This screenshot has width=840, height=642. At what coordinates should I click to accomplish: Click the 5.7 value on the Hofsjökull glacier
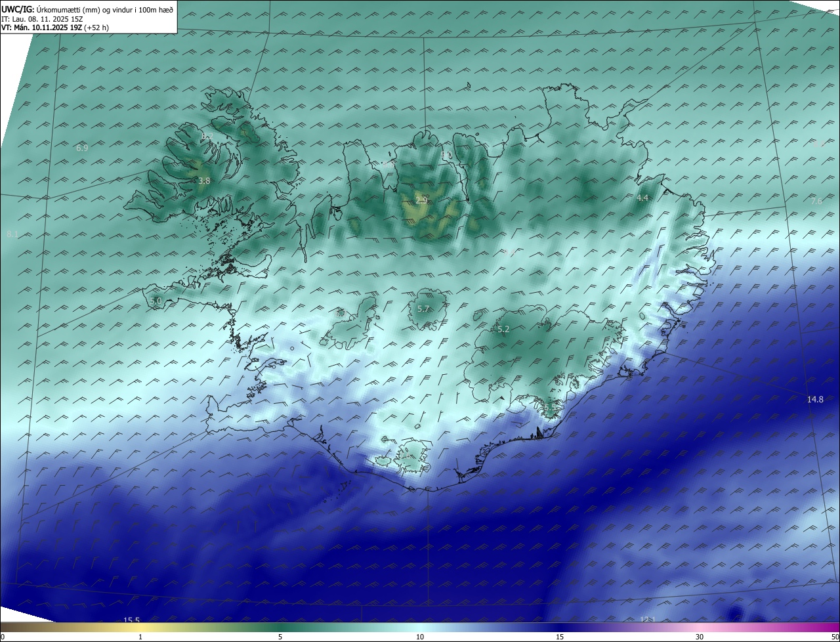click(423, 309)
